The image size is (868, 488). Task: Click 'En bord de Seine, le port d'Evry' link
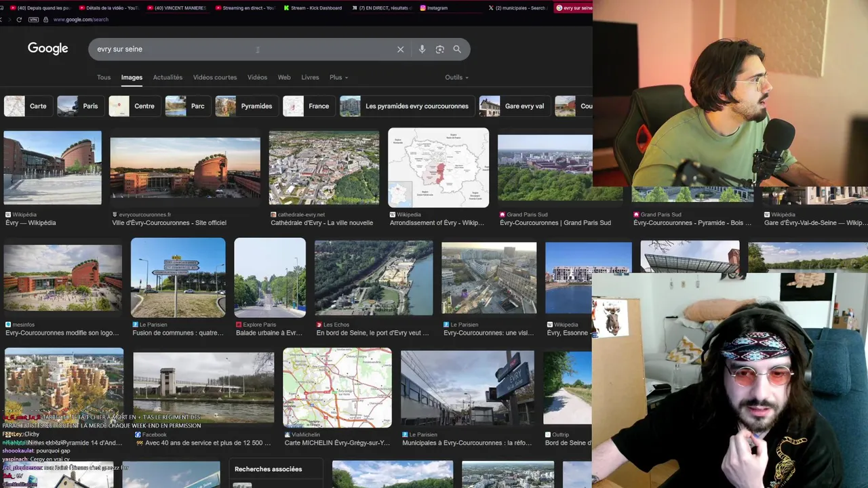pos(373,333)
